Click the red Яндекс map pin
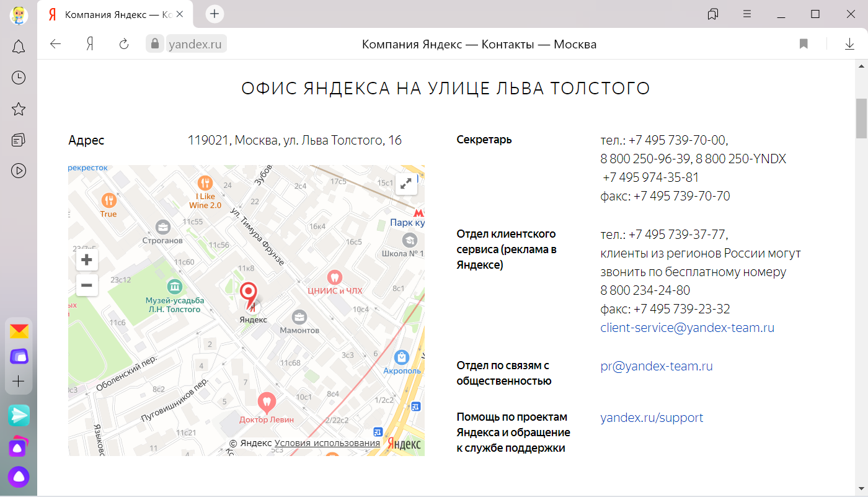 tap(249, 295)
